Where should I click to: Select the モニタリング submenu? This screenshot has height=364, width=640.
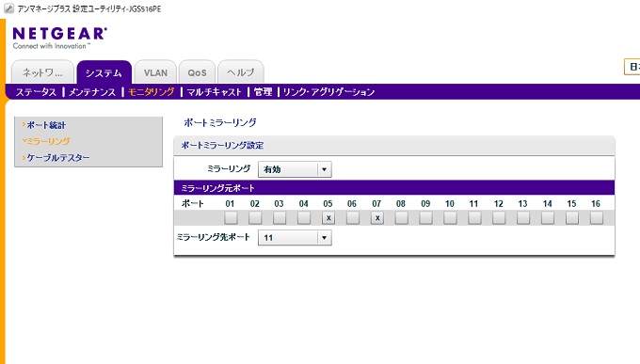point(152,92)
